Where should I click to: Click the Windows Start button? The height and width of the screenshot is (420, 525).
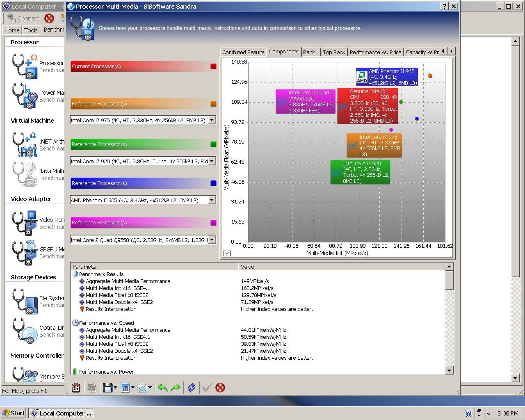14,413
